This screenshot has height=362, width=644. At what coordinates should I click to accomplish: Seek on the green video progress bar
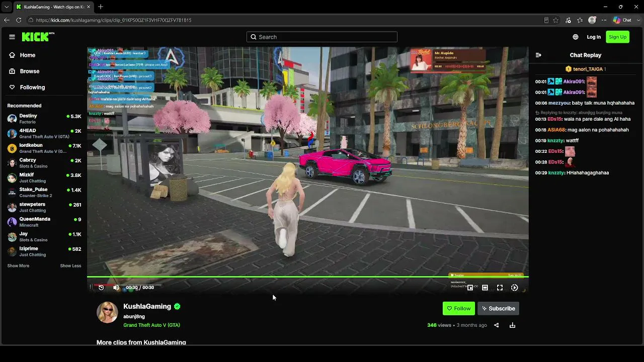tap(308, 277)
